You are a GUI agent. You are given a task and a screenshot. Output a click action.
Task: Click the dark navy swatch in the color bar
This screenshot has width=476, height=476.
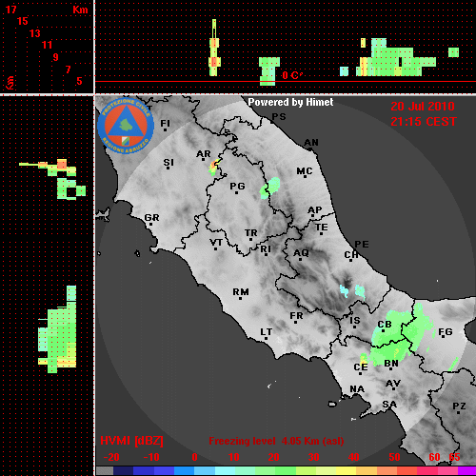(x=124, y=471)
